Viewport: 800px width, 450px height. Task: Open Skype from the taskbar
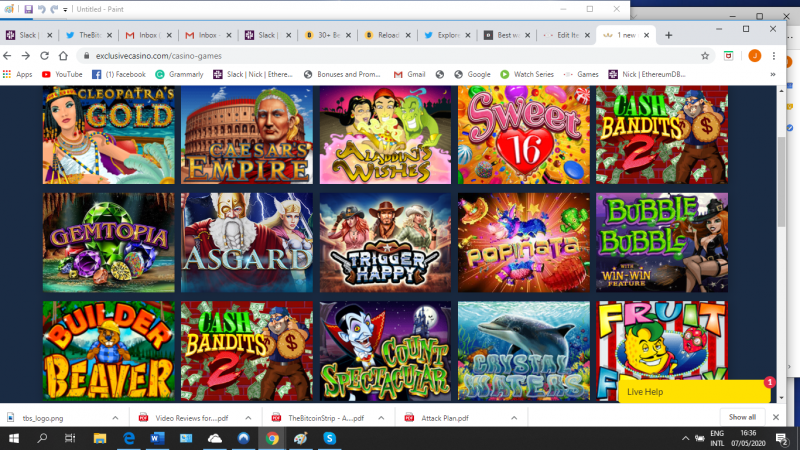pyautogui.click(x=330, y=438)
